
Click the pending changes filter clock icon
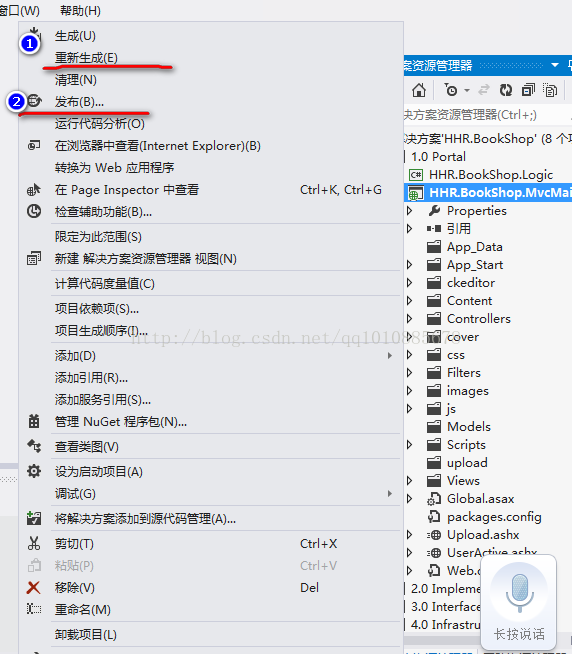[451, 90]
